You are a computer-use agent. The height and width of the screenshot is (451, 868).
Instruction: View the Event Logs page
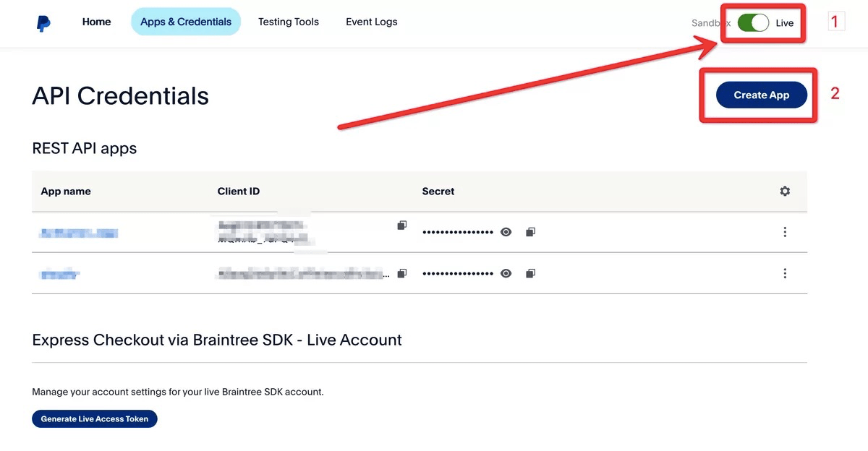(x=371, y=22)
